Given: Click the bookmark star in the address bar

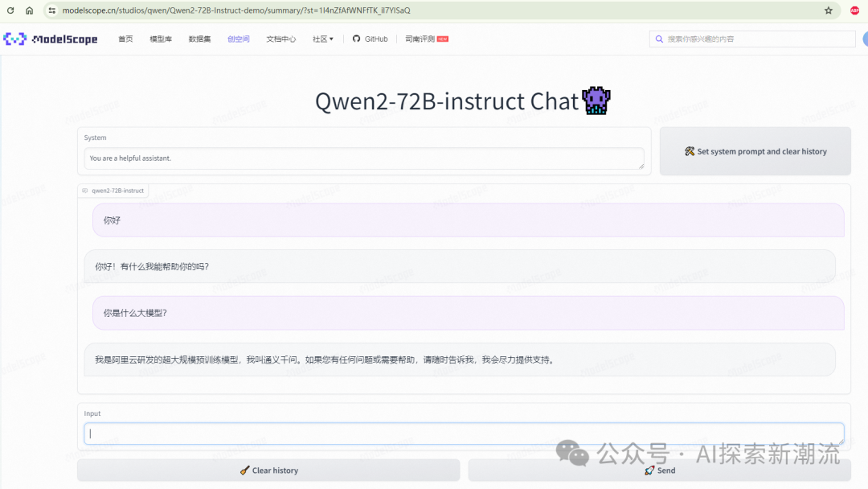Looking at the screenshot, I should tap(828, 10).
